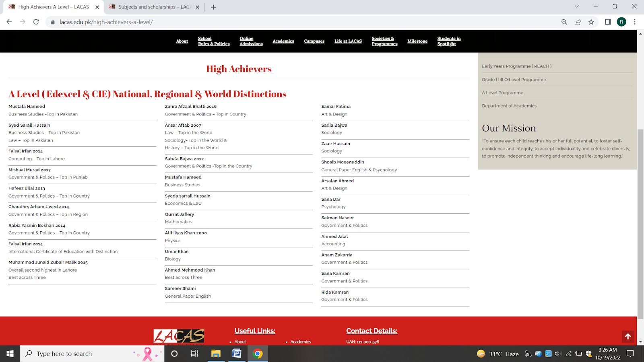Click the LACAS logo in the footer
644x362 pixels.
pos(179,337)
